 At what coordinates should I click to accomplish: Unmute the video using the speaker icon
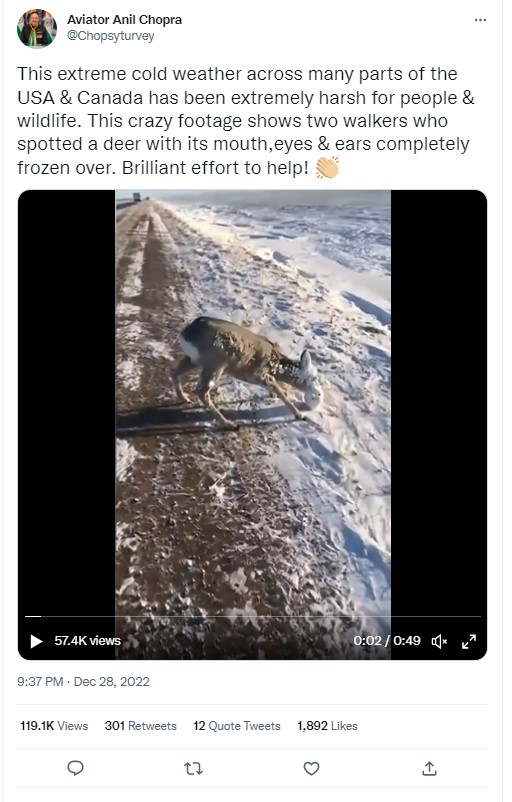[439, 641]
